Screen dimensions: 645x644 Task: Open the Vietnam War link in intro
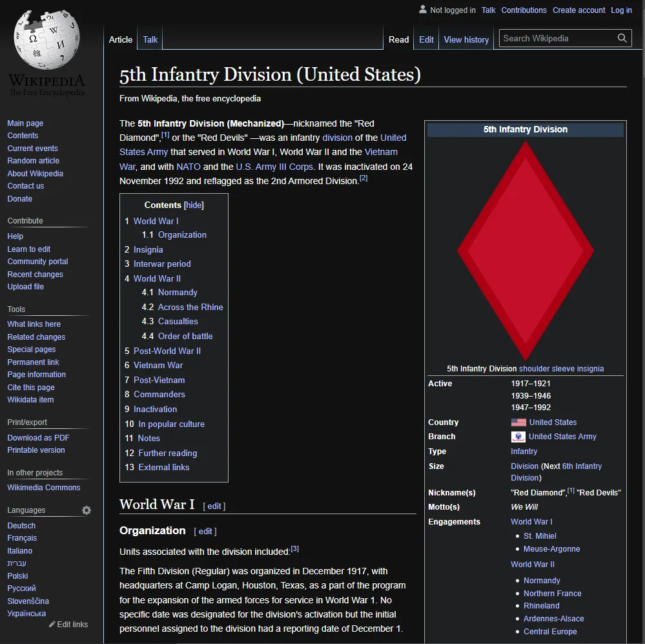pyautogui.click(x=381, y=152)
